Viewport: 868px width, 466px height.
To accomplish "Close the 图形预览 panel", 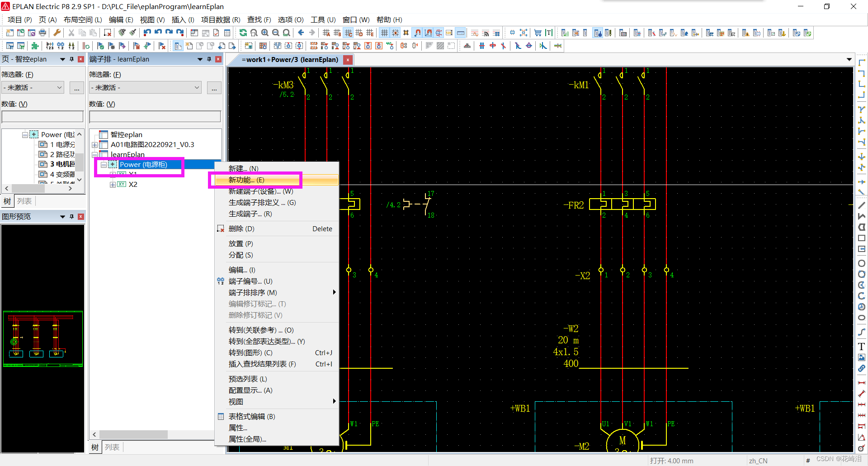I will [x=81, y=217].
